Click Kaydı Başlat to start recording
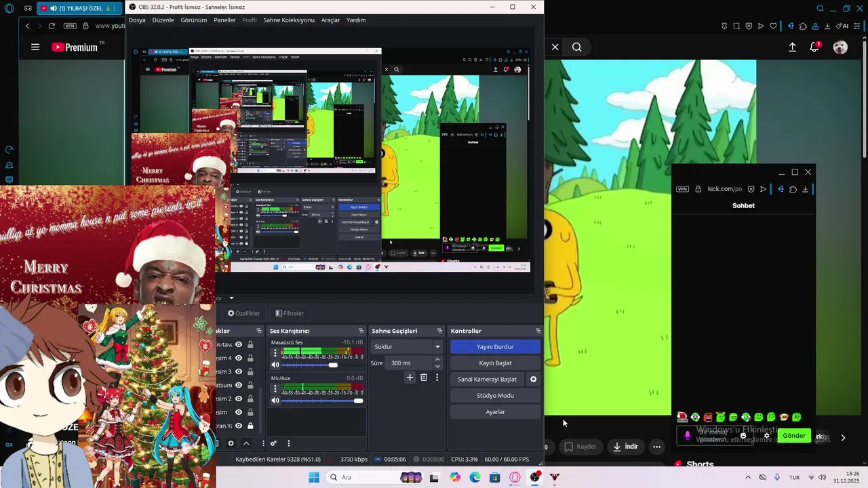This screenshot has width=868, height=488. click(x=495, y=363)
